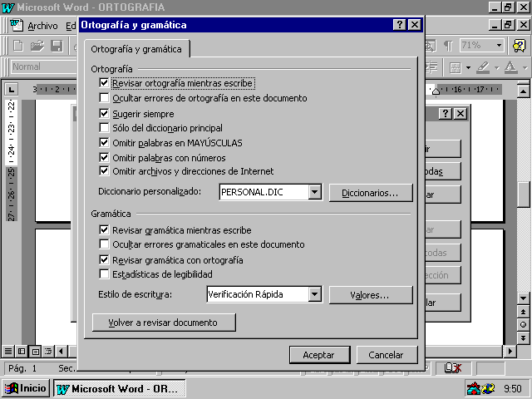Toggle the show paragraph marks icon
532x399 pixels.
pyautogui.click(x=448, y=45)
